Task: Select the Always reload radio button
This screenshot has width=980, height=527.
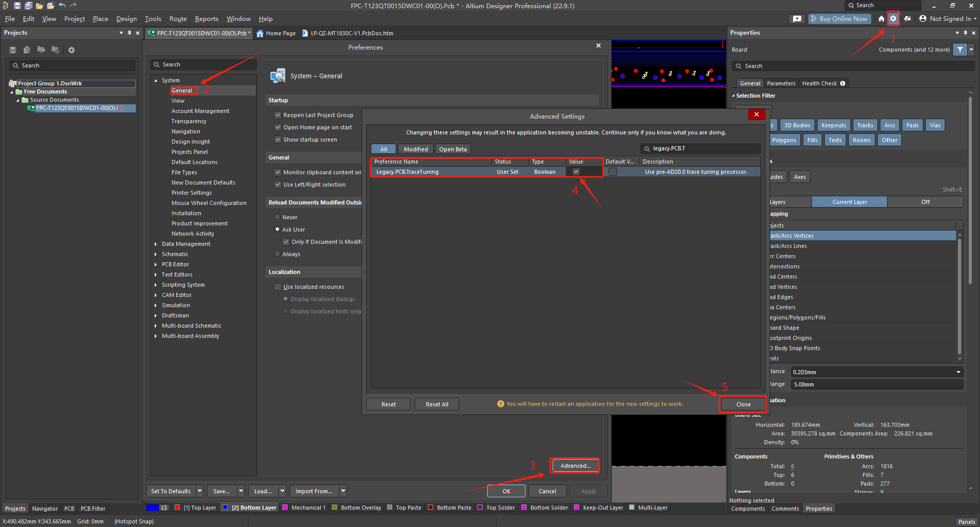Action: coord(277,254)
